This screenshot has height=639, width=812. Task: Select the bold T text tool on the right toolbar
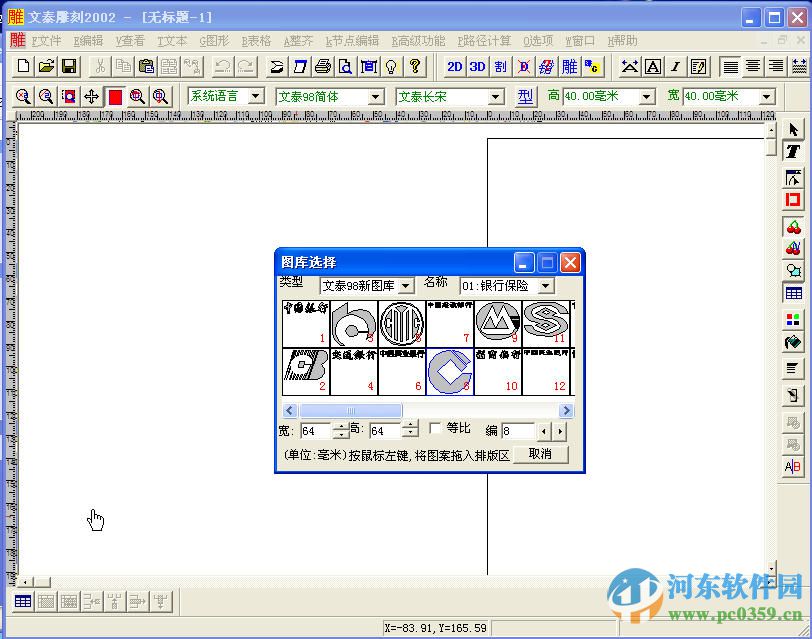(x=793, y=151)
